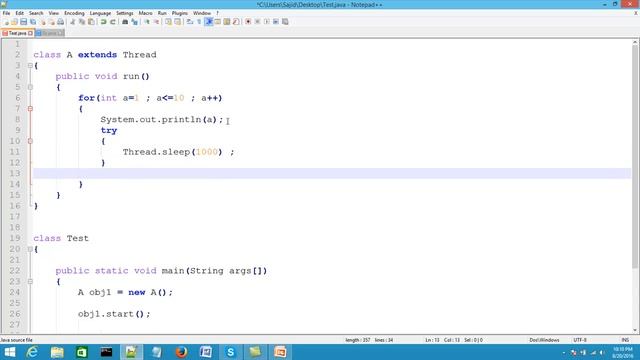Click the Save All toolbar icon
Viewport: 640px width, 360px height.
point(33,22)
